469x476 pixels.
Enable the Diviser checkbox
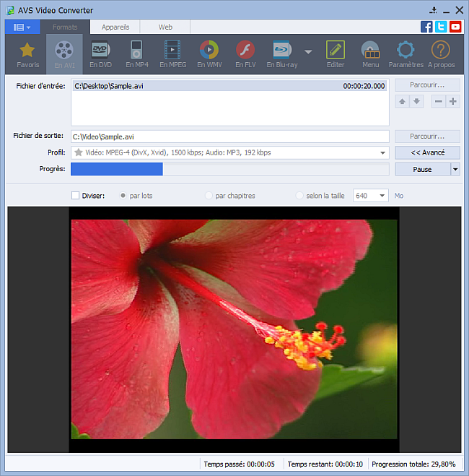pos(76,196)
